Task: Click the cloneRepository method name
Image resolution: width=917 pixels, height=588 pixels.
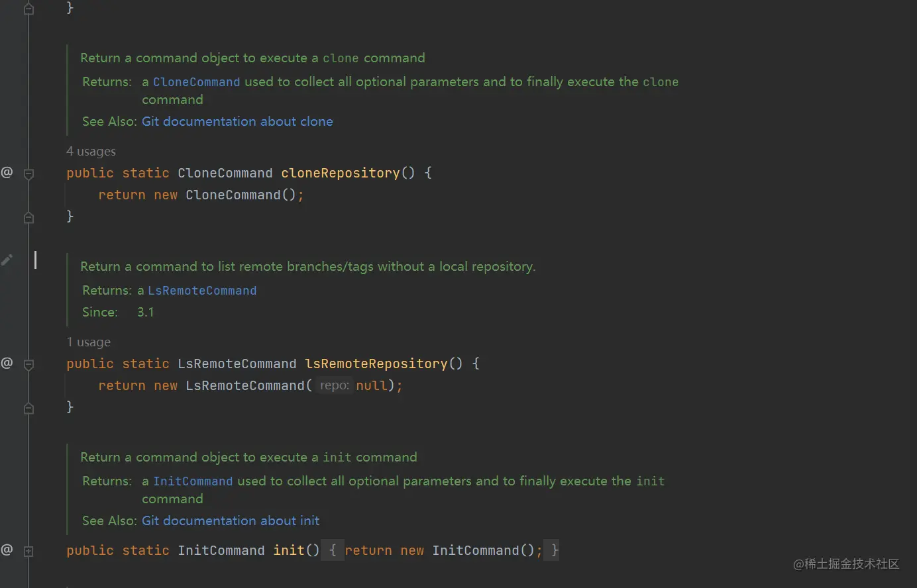Action: (x=341, y=173)
